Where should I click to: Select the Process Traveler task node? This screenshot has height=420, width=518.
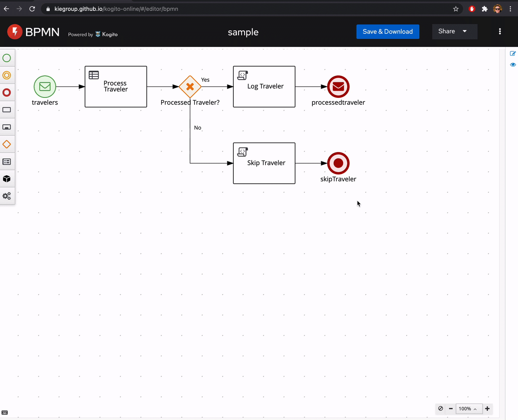(116, 87)
